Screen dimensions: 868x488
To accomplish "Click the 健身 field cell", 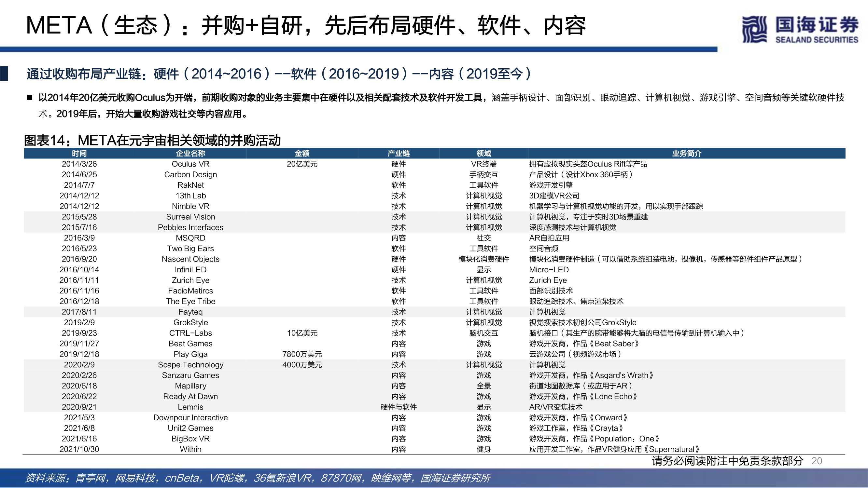I will (x=483, y=449).
